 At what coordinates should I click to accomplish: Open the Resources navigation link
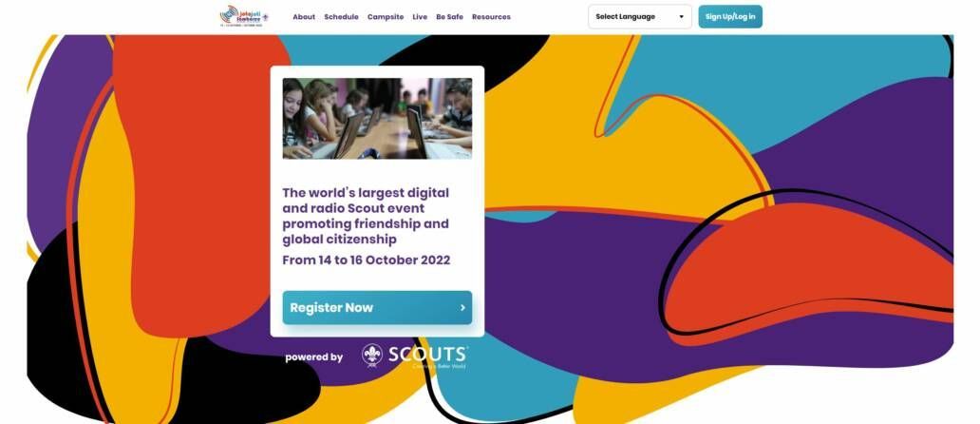click(491, 17)
